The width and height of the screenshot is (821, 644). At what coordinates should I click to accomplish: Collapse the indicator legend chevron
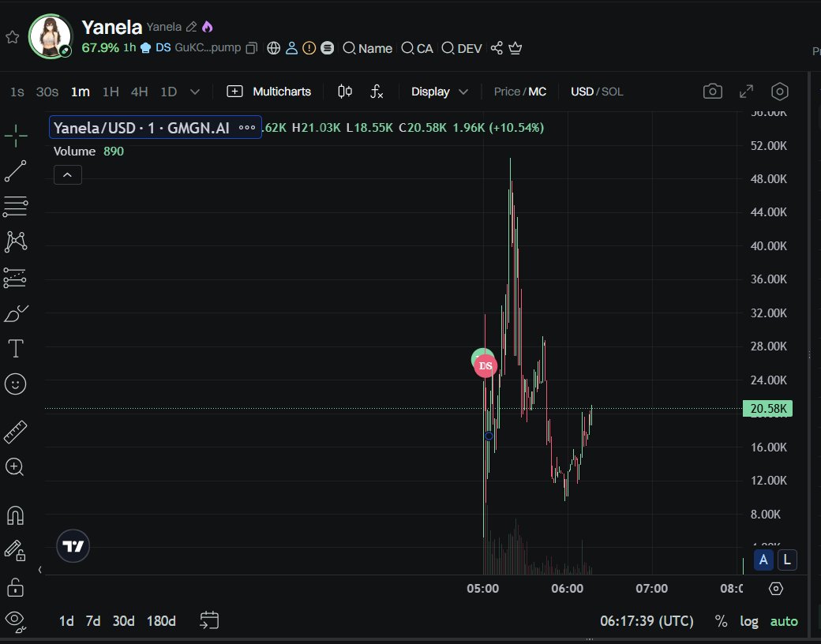coord(68,175)
